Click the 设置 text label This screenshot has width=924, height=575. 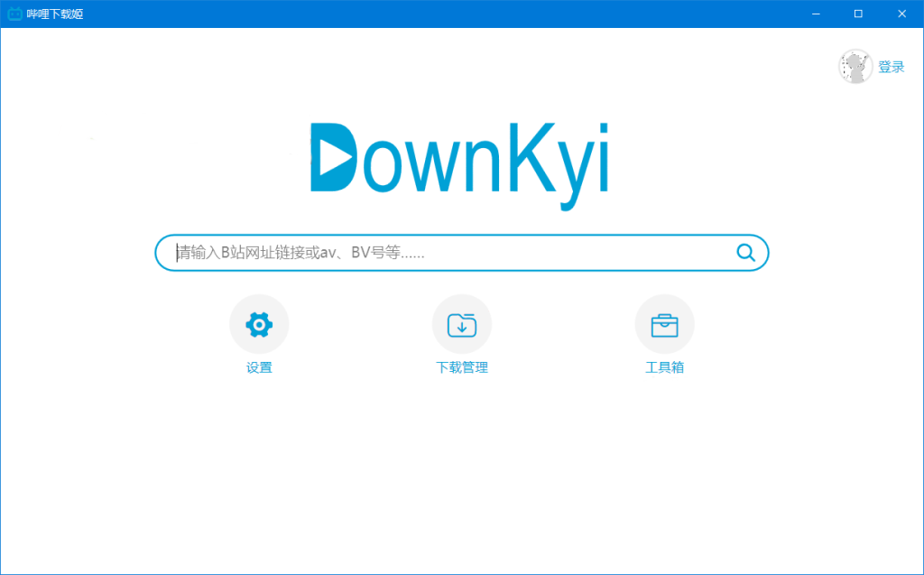(x=259, y=367)
